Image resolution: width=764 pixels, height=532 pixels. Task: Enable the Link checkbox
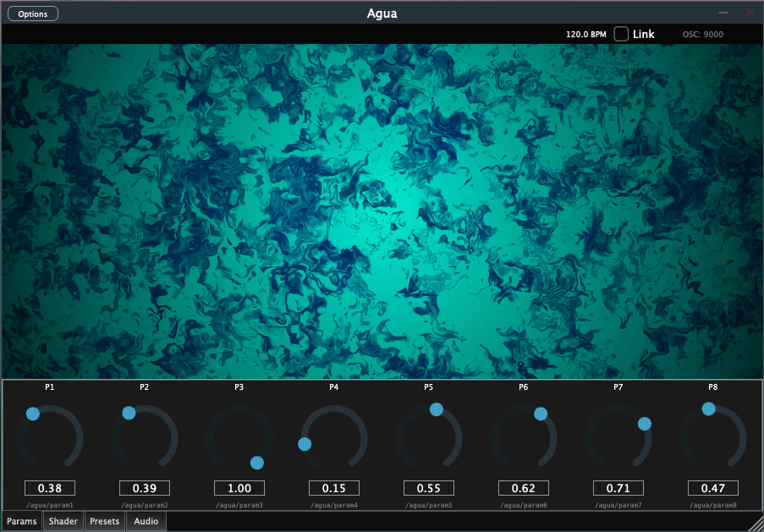point(621,34)
